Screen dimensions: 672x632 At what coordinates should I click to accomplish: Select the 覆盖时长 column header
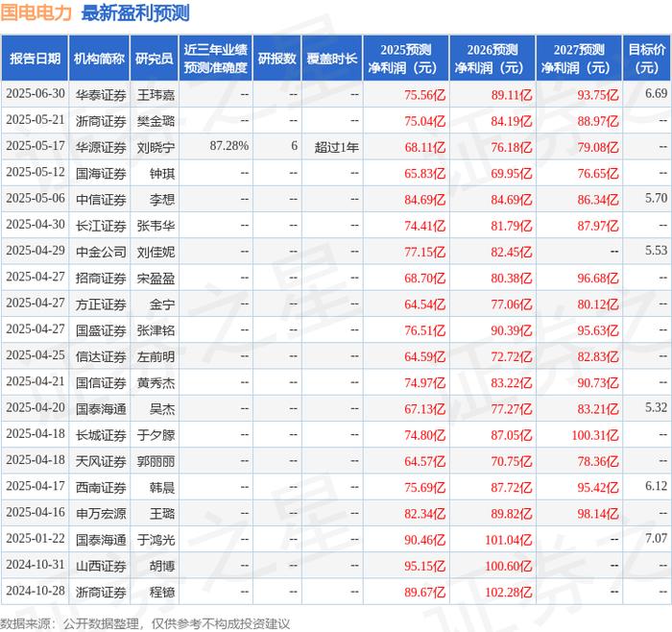(332, 59)
